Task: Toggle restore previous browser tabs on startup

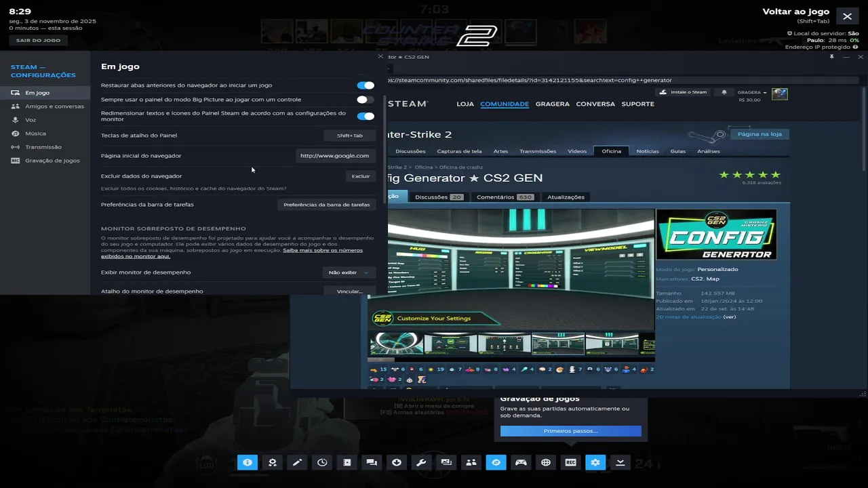Action: pos(366,85)
